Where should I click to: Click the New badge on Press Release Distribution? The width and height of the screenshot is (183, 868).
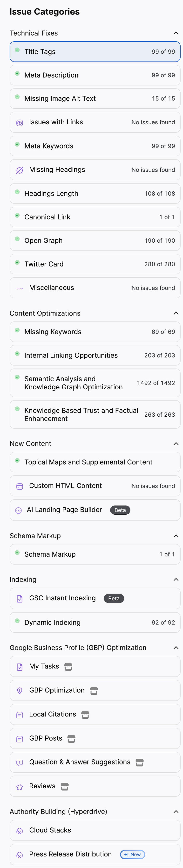pos(133,854)
